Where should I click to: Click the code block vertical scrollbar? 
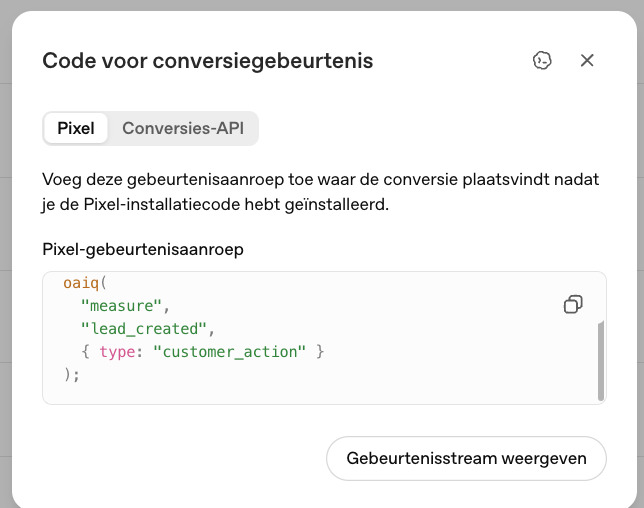click(x=601, y=361)
